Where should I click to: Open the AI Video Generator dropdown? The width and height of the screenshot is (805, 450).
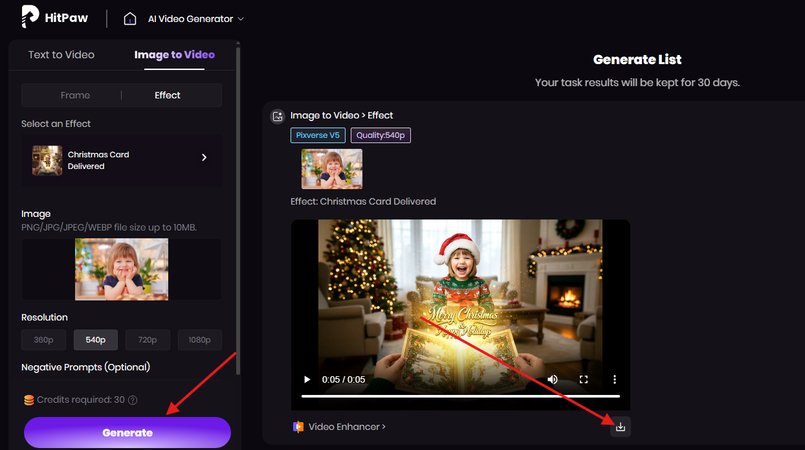(x=196, y=19)
